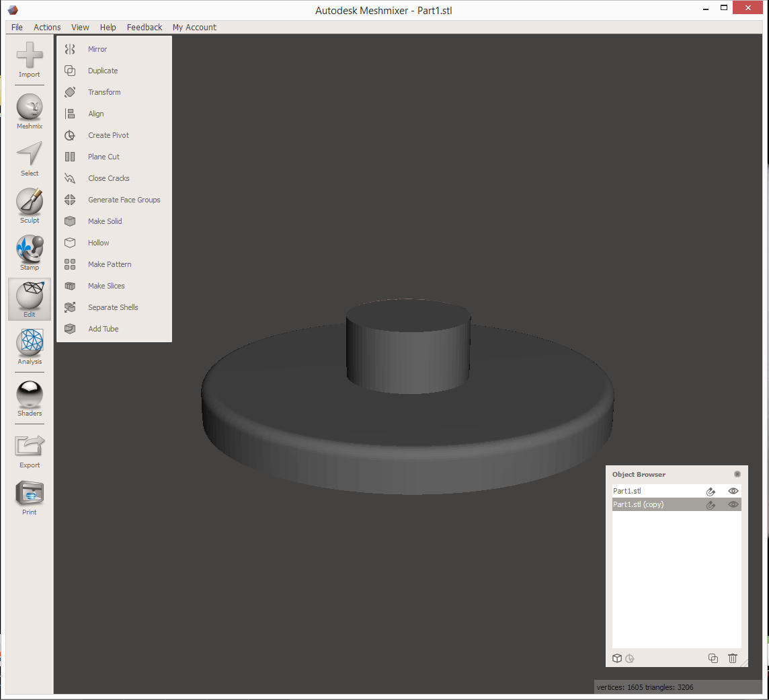Screen dimensions: 769x700
Task: Toggle visibility of Part1.stl
Action: point(733,491)
